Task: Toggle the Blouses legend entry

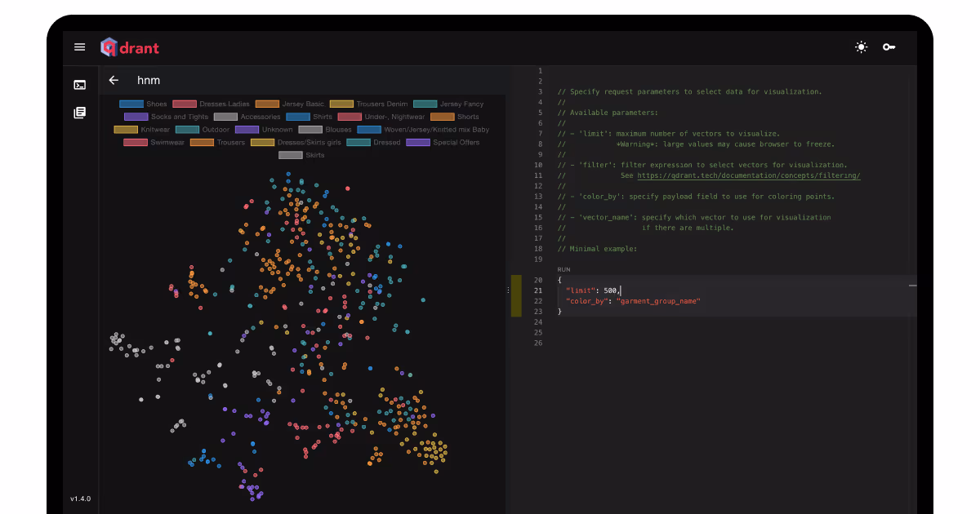Action: tap(325, 130)
